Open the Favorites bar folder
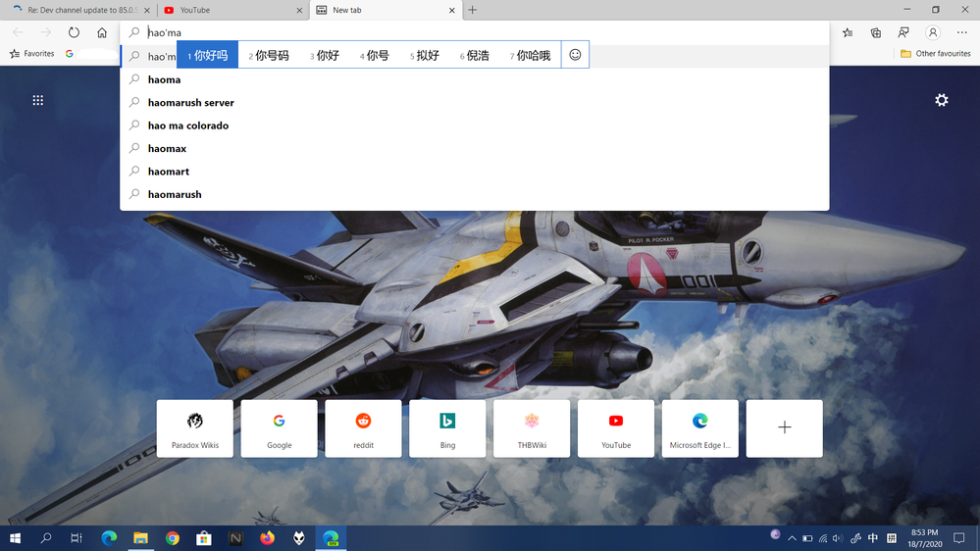 click(x=31, y=54)
